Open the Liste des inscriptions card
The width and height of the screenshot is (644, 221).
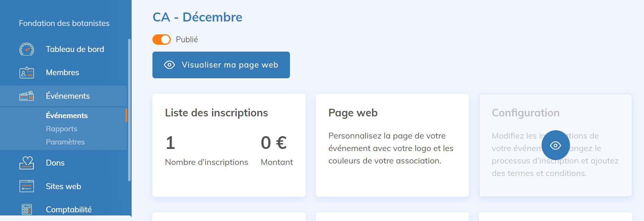tap(229, 145)
